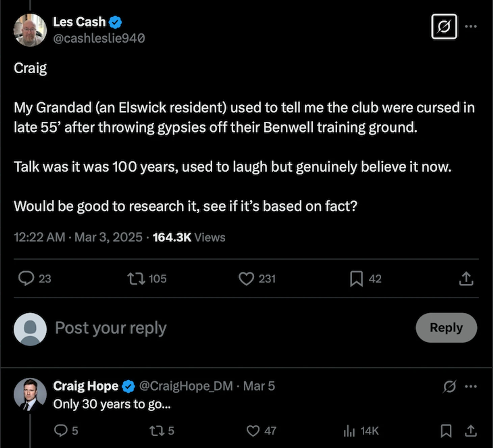This screenshot has height=448, width=493.
Task: Click the reply comment icon showing 23
Action: pyautogui.click(x=26, y=279)
